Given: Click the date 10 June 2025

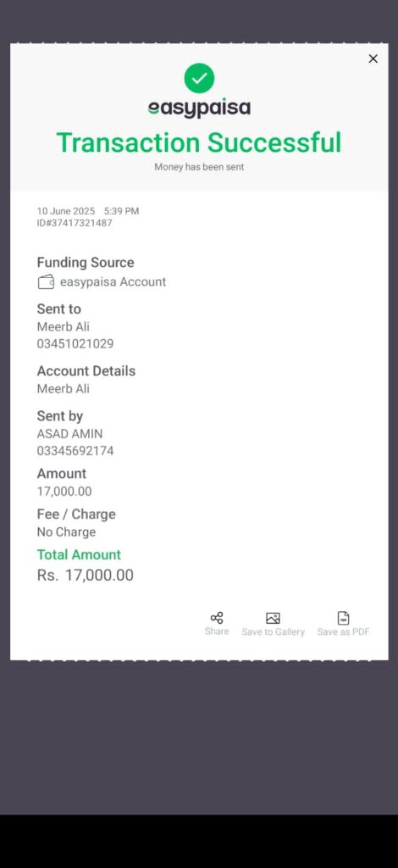Looking at the screenshot, I should [66, 211].
